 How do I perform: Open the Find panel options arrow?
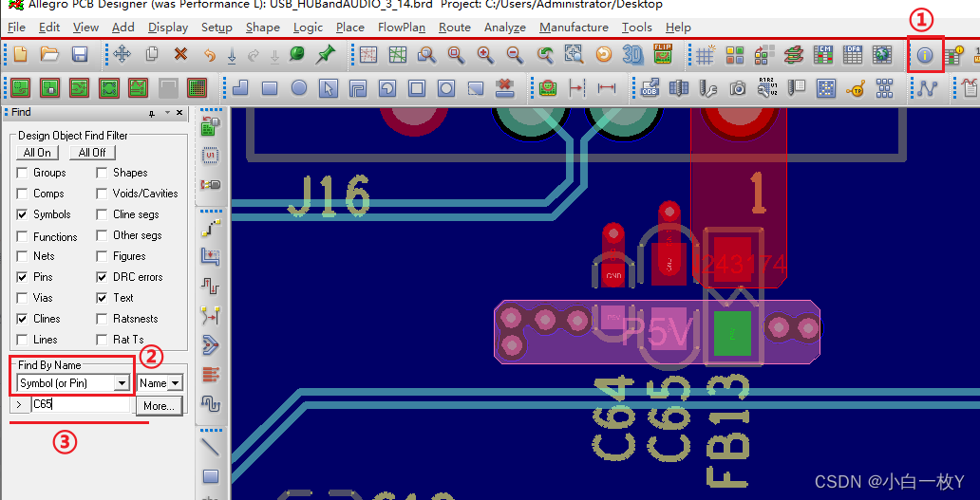[167, 113]
